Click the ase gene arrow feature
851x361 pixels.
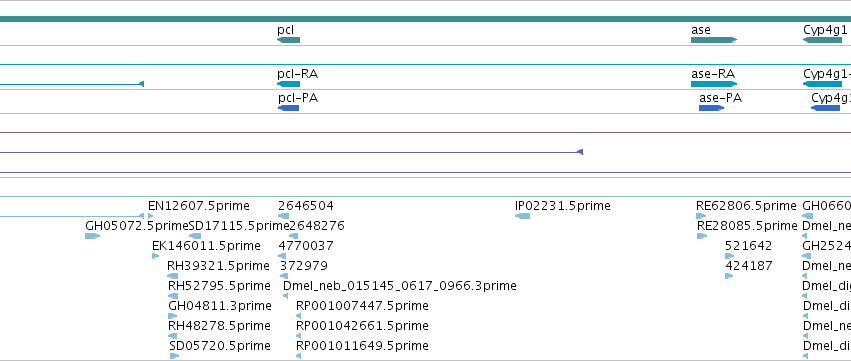click(x=714, y=40)
